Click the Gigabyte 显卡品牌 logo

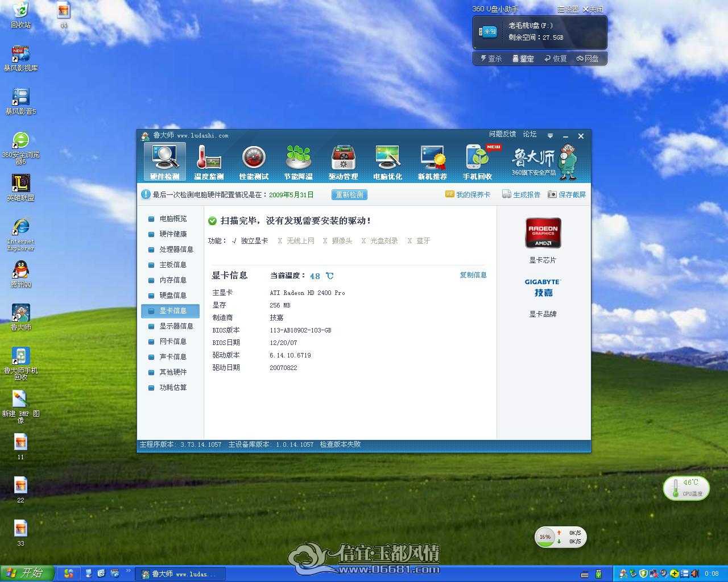(543, 288)
